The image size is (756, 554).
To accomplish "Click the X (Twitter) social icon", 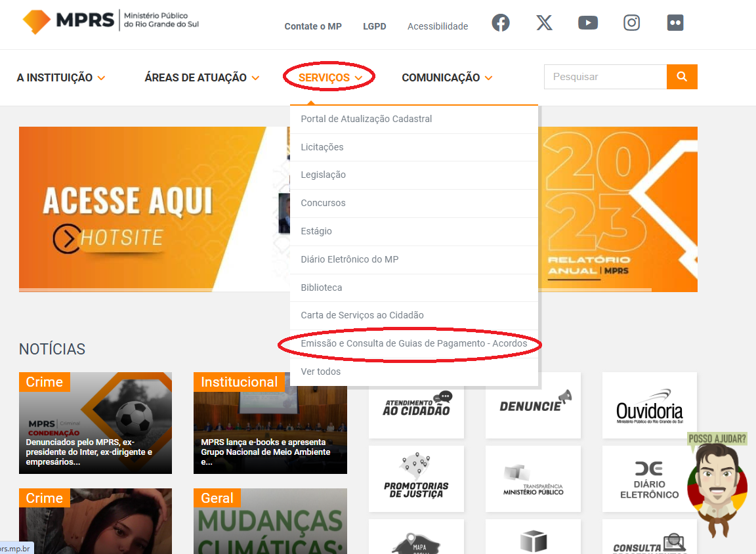I will [544, 23].
